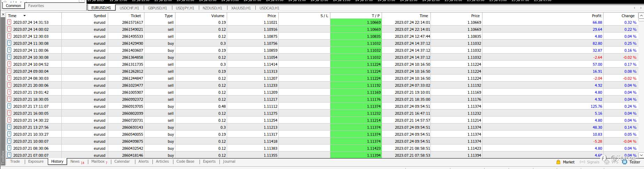Click the sell icon of the 08:30:03 row
This screenshot has width=644, height=169.
pos(9,78)
